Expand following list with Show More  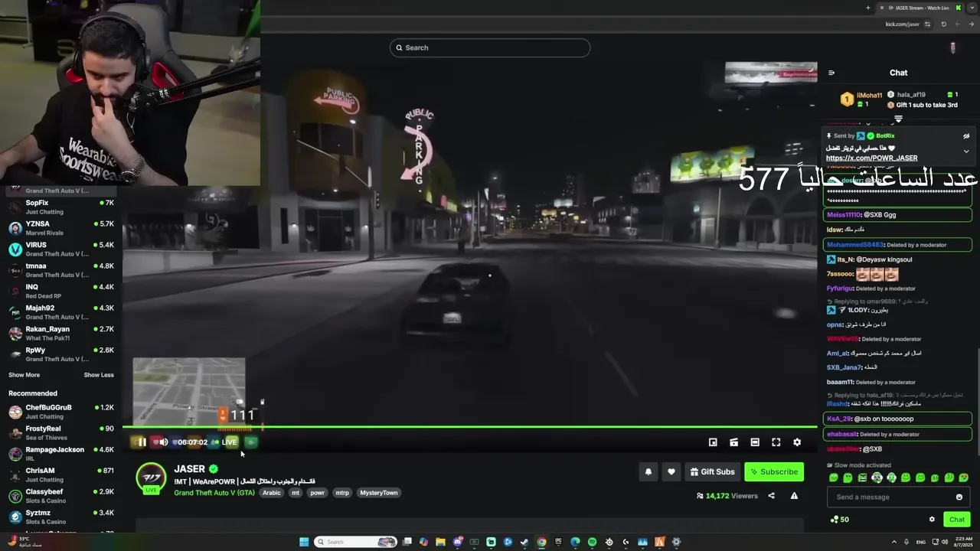[24, 375]
